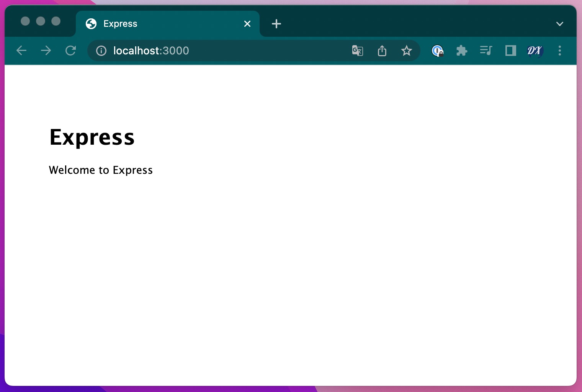Reload the localhost page
The height and width of the screenshot is (392, 582).
(71, 51)
